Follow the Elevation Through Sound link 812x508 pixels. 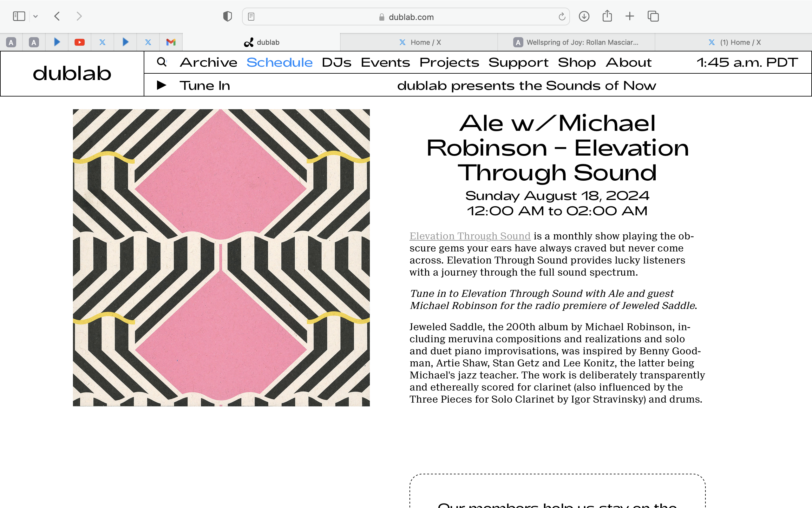coord(470,236)
